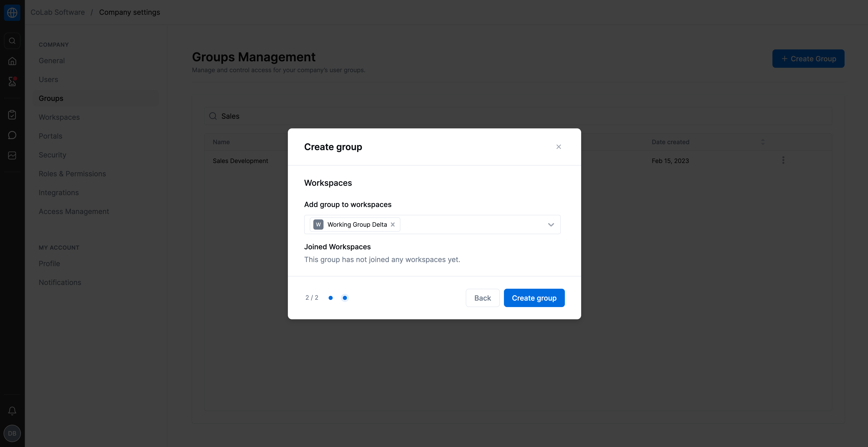Click the Feb 15, 2023 date cell
This screenshot has width=868, height=447.
(x=670, y=161)
